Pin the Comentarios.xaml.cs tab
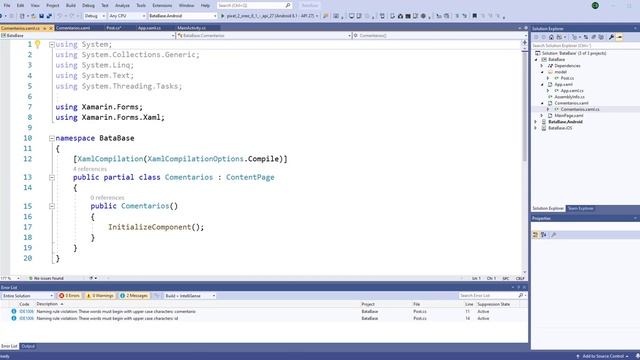 44,28
